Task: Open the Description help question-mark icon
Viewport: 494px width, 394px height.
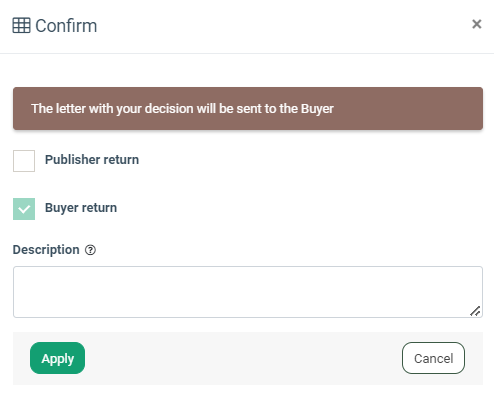Action: (x=90, y=250)
